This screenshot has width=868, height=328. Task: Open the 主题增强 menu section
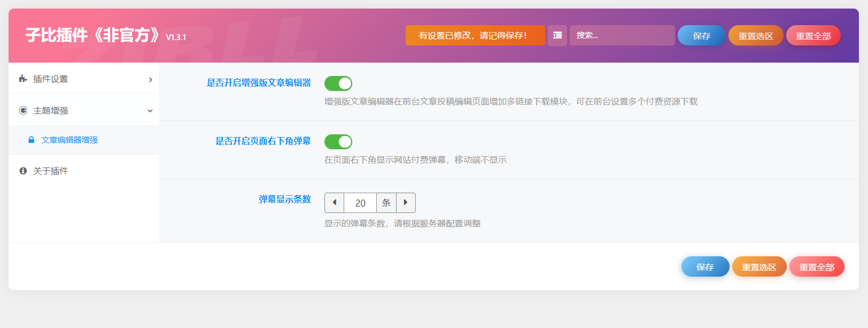coord(84,110)
